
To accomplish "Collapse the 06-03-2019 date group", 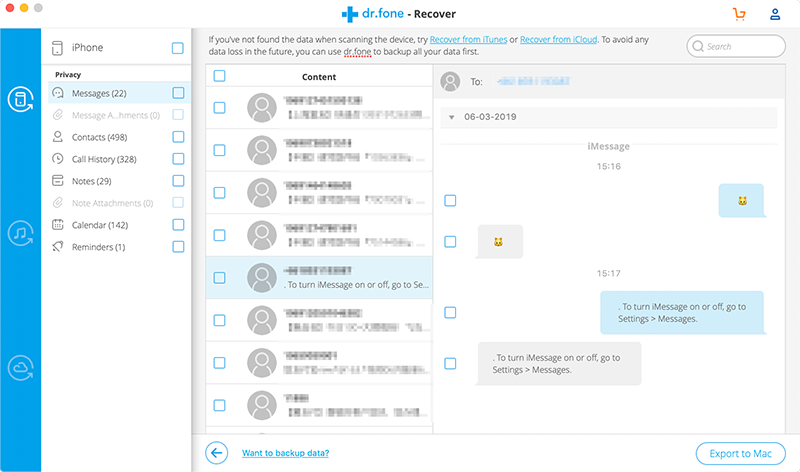I will pos(452,117).
